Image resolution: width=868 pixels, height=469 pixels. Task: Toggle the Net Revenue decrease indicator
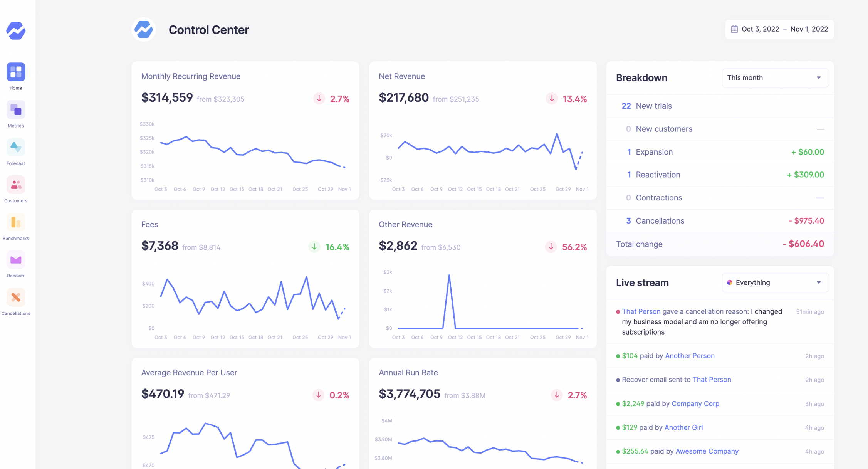pyautogui.click(x=566, y=99)
